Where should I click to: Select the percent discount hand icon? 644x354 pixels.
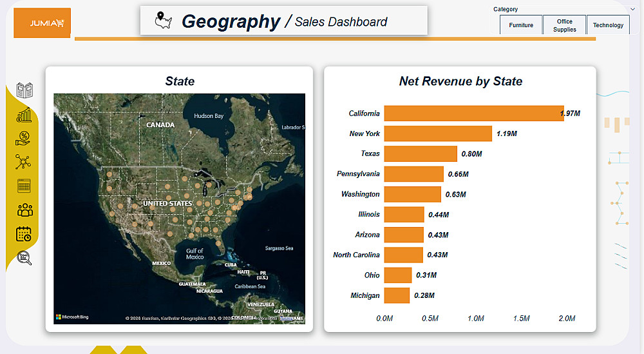click(23, 139)
